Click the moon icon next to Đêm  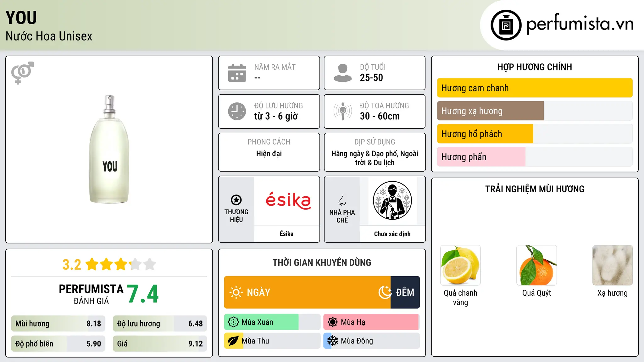(385, 292)
